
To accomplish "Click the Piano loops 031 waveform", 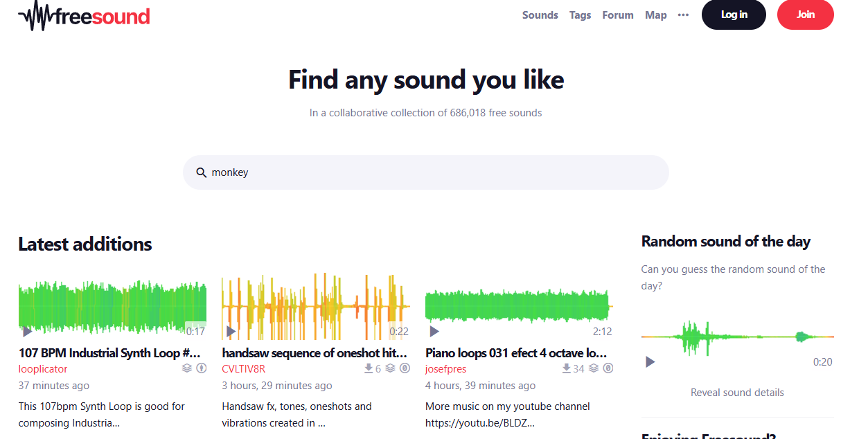I will coord(519,306).
